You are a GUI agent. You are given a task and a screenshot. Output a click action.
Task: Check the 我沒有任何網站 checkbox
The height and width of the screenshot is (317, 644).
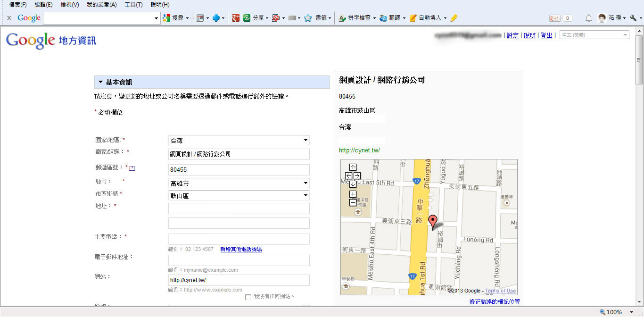tap(248, 297)
